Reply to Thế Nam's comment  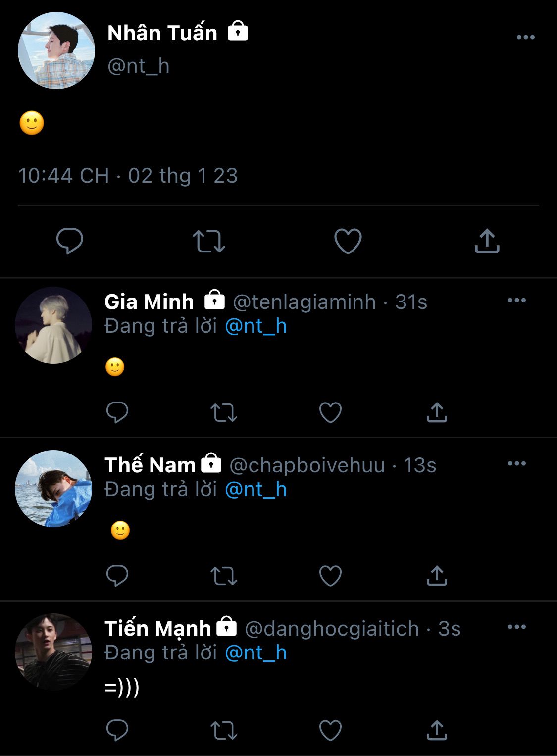(117, 576)
